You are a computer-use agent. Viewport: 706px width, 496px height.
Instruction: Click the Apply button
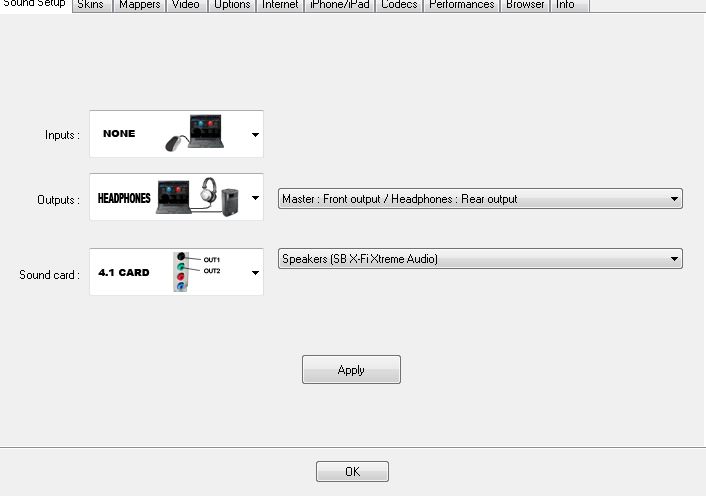coord(351,370)
